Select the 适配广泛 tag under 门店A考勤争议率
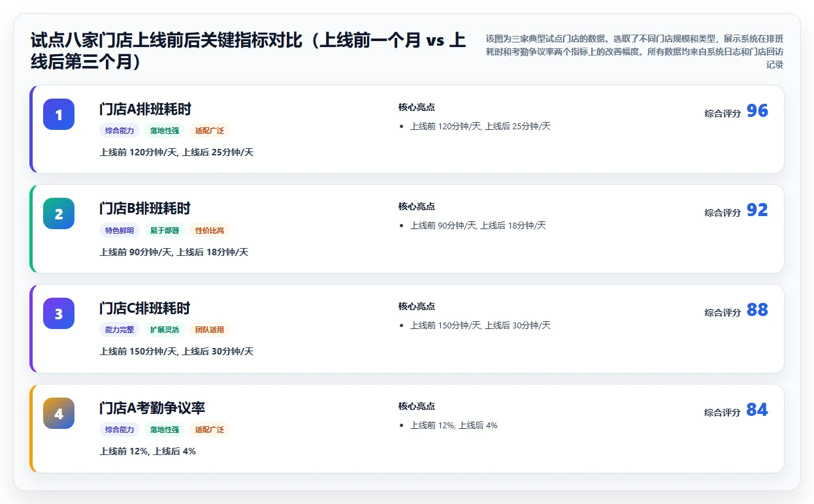Viewport: 814px width, 504px height. 210,430
